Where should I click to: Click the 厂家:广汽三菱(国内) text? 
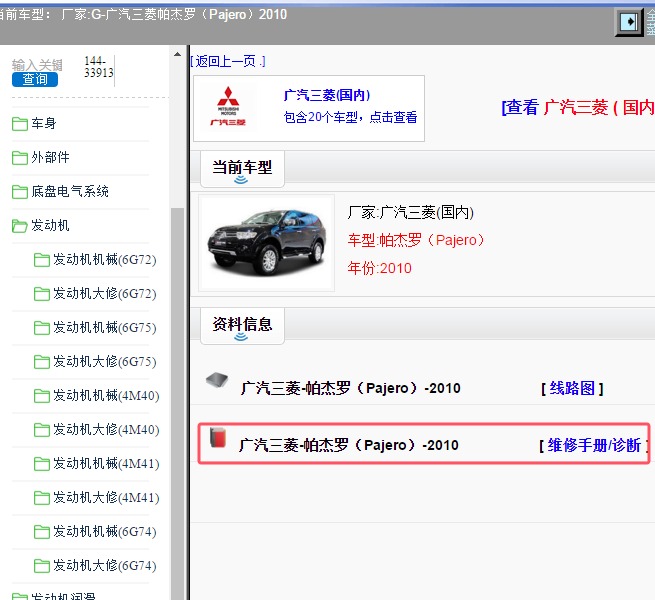(x=411, y=212)
